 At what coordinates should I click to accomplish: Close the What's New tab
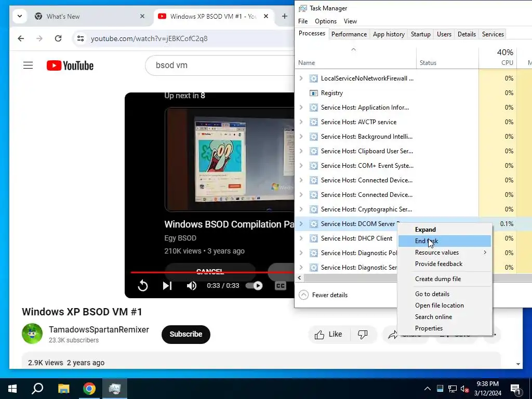tap(142, 16)
